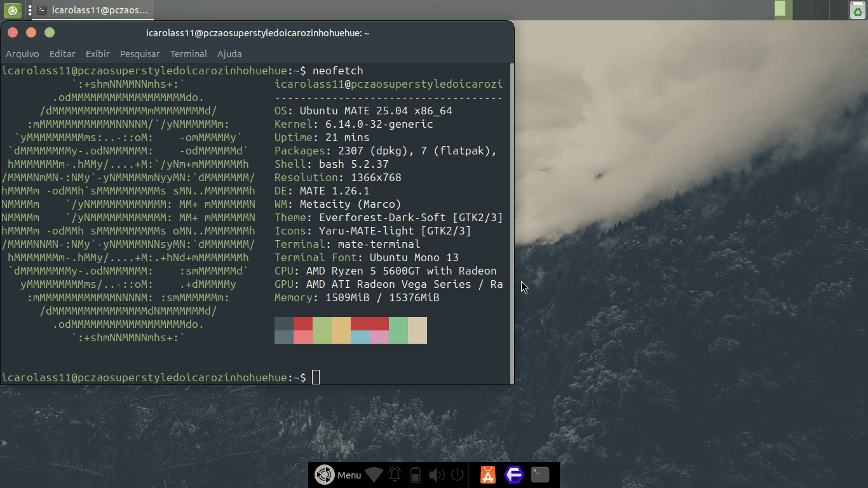The height and width of the screenshot is (488, 868).
Task: Expand the Ajuda menu
Action: click(229, 54)
